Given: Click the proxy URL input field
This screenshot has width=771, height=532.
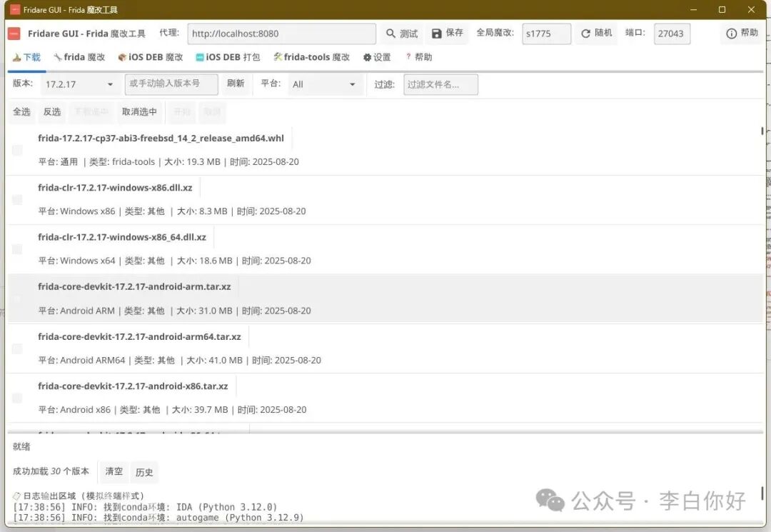Looking at the screenshot, I should 281,34.
